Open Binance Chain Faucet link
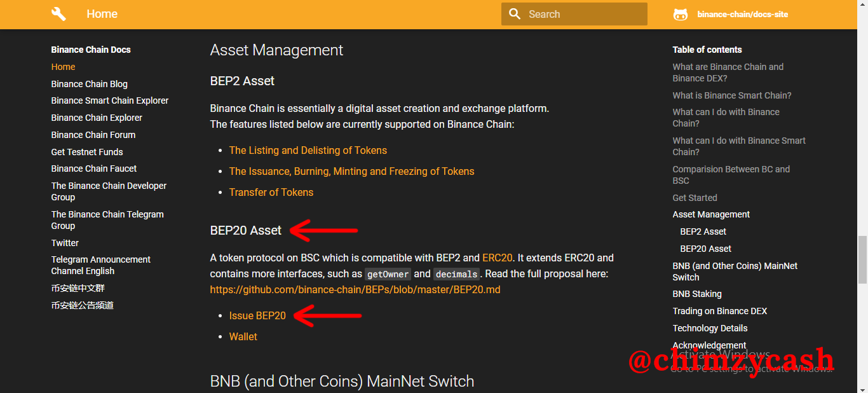The image size is (868, 393). coord(94,169)
